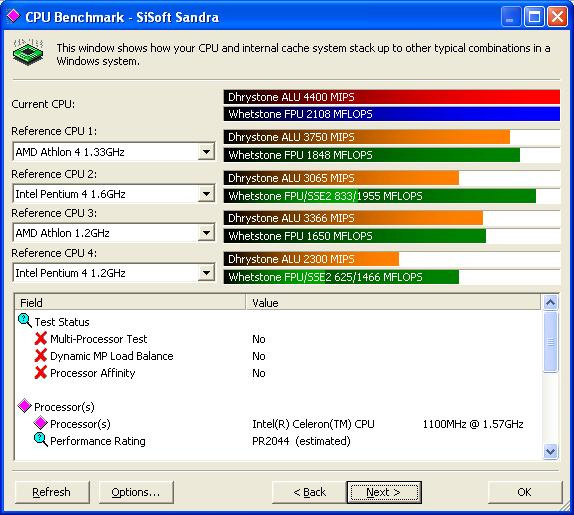Click the Refresh button
This screenshot has width=574, height=515.
tap(52, 492)
